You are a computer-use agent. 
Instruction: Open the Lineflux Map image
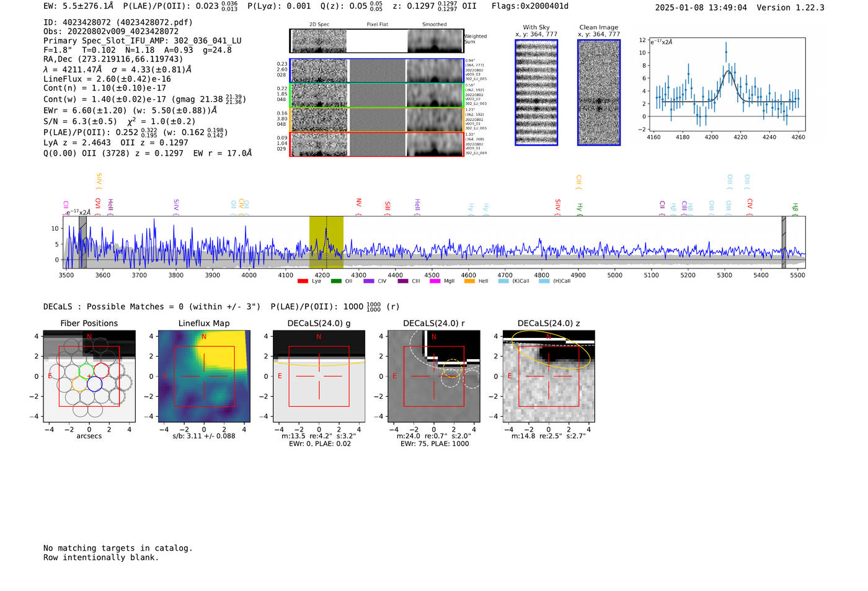pos(204,376)
